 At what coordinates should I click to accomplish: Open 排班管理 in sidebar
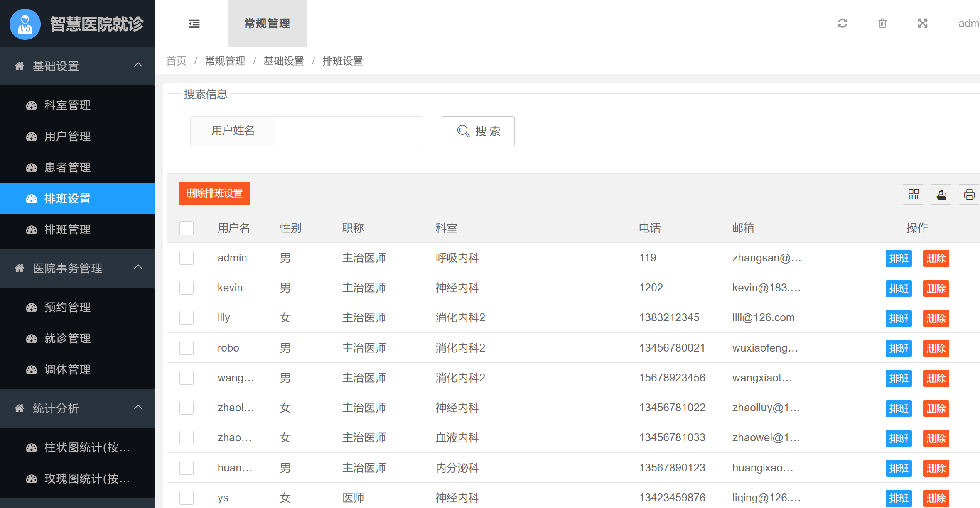click(77, 230)
